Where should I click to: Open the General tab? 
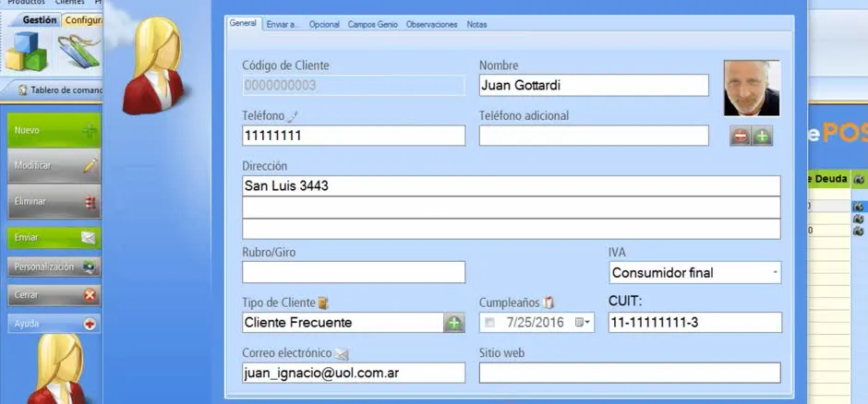pyautogui.click(x=243, y=24)
